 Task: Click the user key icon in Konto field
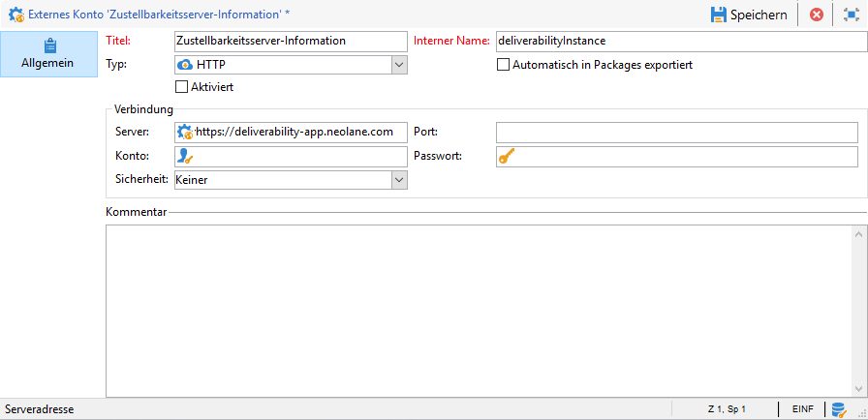click(x=184, y=157)
